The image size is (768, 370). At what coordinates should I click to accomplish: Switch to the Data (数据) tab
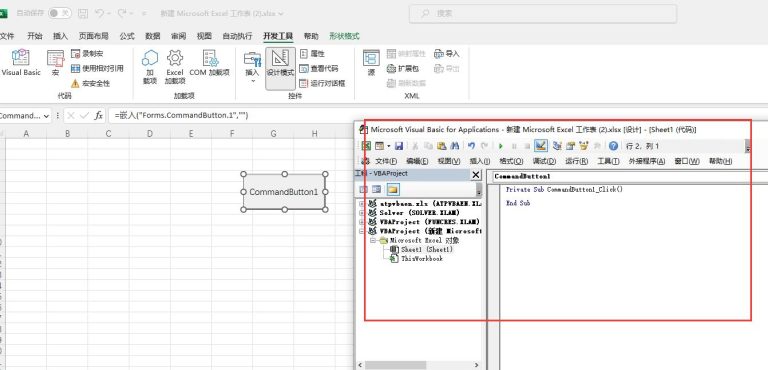(153, 36)
